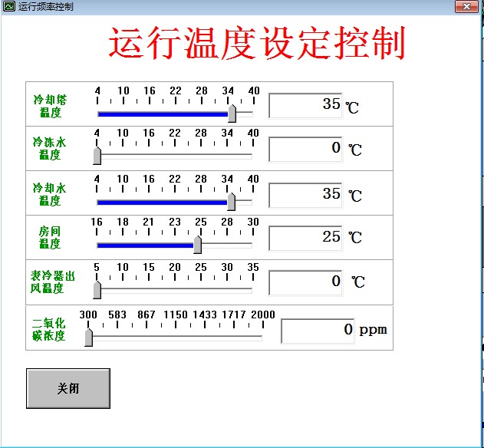This screenshot has width=484, height=448.
Task: Click 冷冻水温度 slider track under the 22 mark
Action: click(x=175, y=156)
